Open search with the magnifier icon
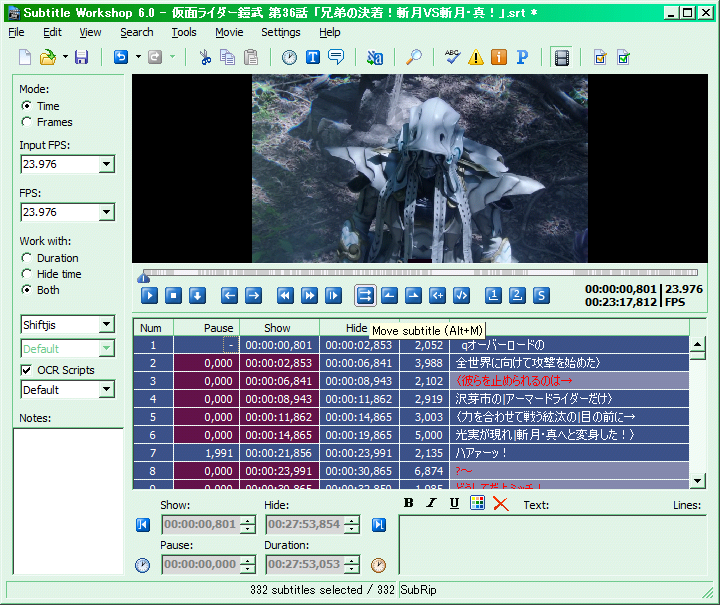This screenshot has width=720, height=605. (414, 57)
